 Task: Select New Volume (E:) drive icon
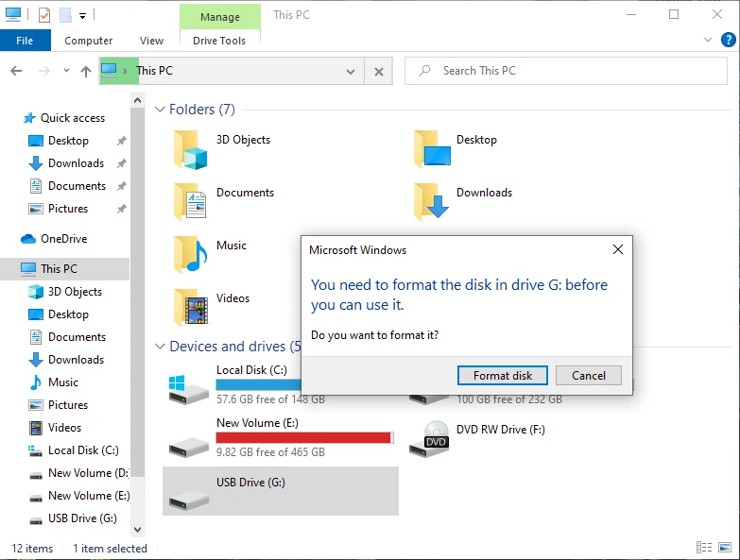tap(188, 446)
